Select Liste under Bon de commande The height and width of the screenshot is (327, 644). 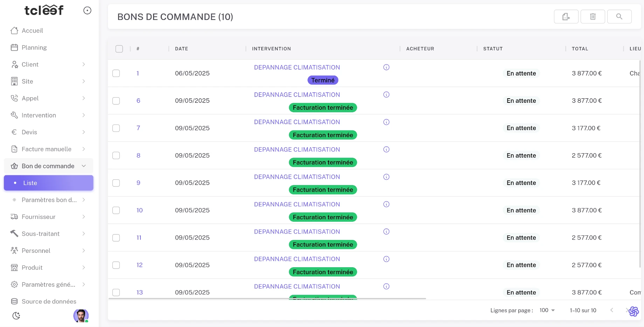(48, 183)
